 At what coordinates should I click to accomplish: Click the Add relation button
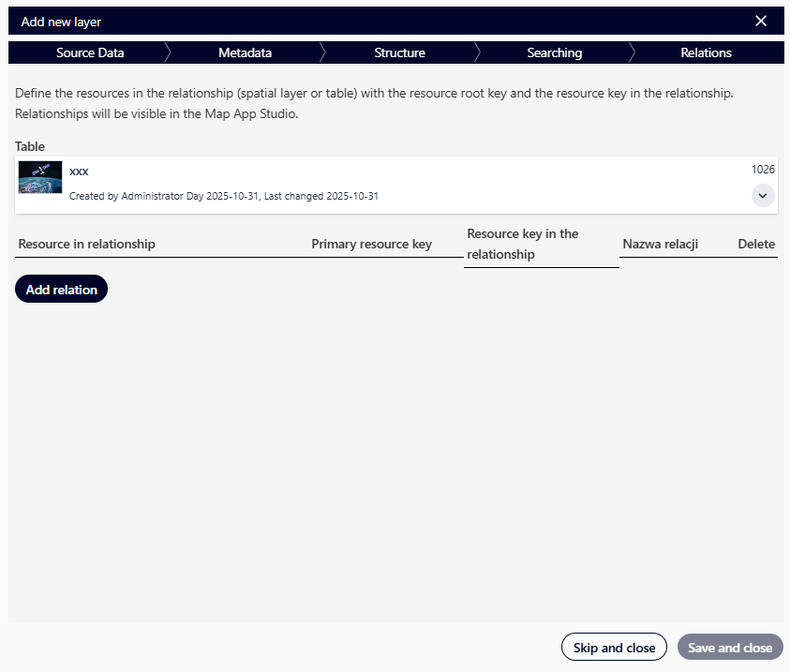[x=61, y=289]
